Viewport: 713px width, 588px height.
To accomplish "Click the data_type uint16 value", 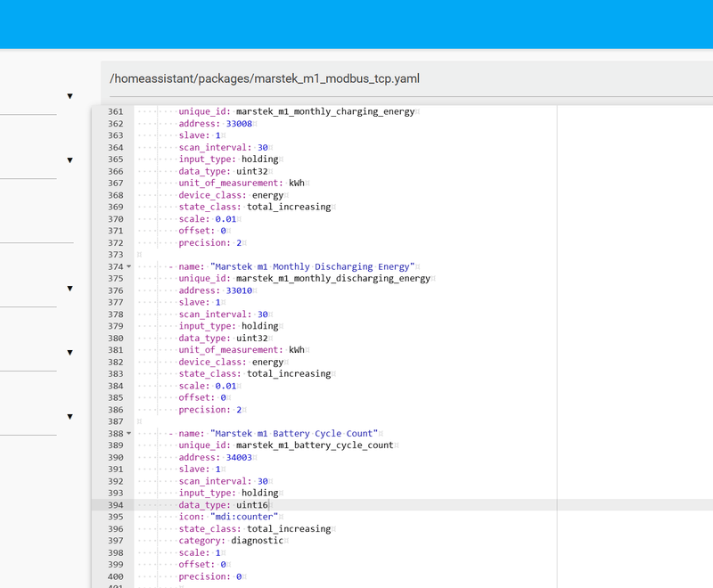I will click(252, 505).
